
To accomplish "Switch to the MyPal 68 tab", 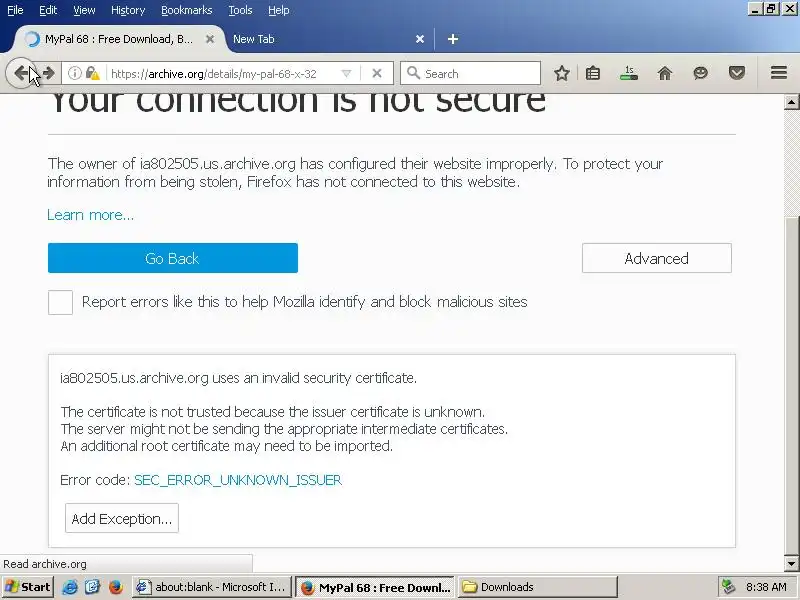I will click(118, 39).
